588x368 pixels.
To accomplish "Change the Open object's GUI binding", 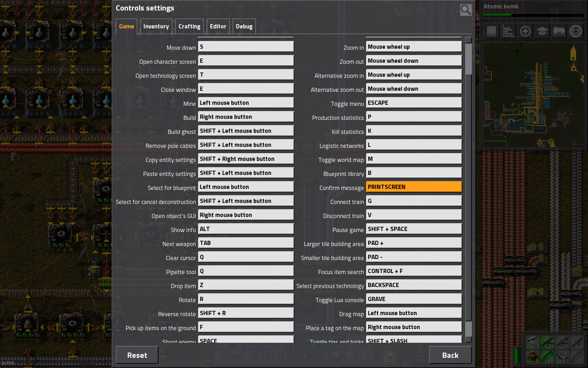I will click(246, 215).
